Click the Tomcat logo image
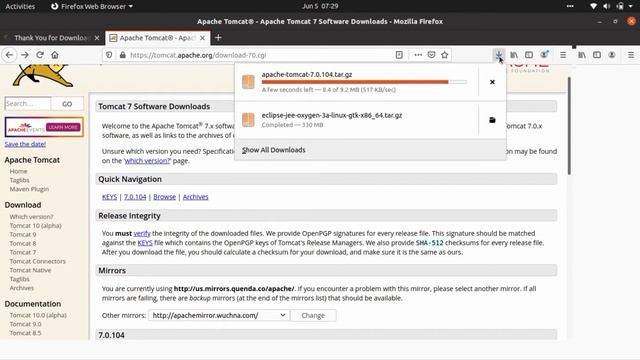The height and width of the screenshot is (360, 640). (43, 76)
